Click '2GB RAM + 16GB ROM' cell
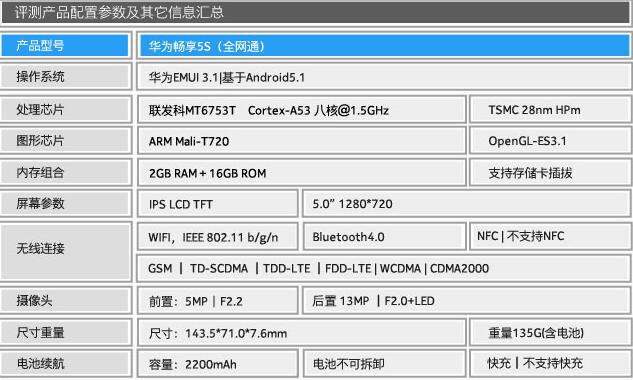Image resolution: width=633 pixels, height=380 pixels. (302, 173)
